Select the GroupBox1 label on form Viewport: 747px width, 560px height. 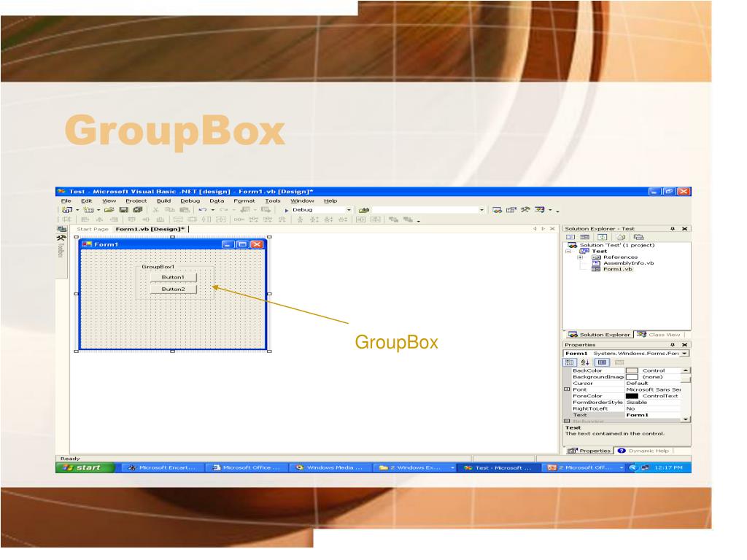pyautogui.click(x=158, y=267)
